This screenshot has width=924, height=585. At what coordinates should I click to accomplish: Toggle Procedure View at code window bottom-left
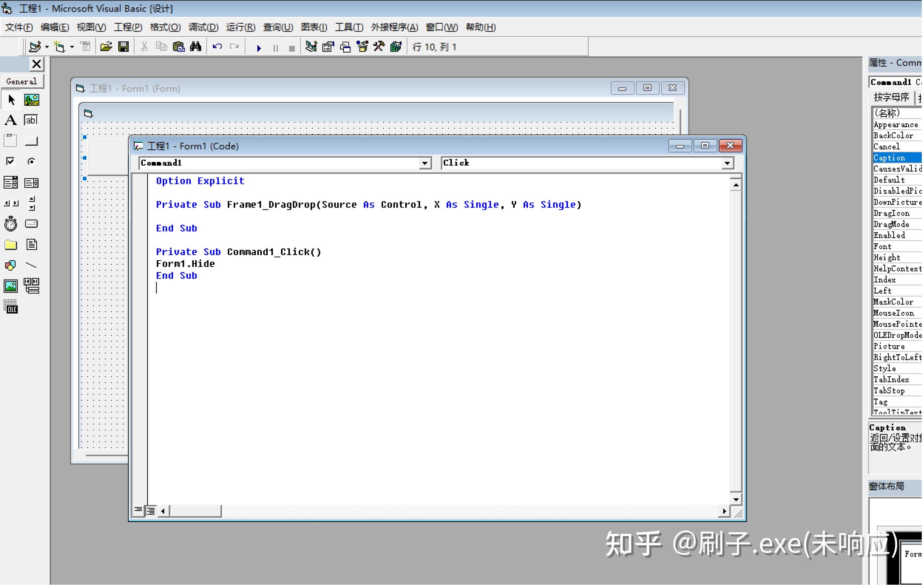(138, 510)
